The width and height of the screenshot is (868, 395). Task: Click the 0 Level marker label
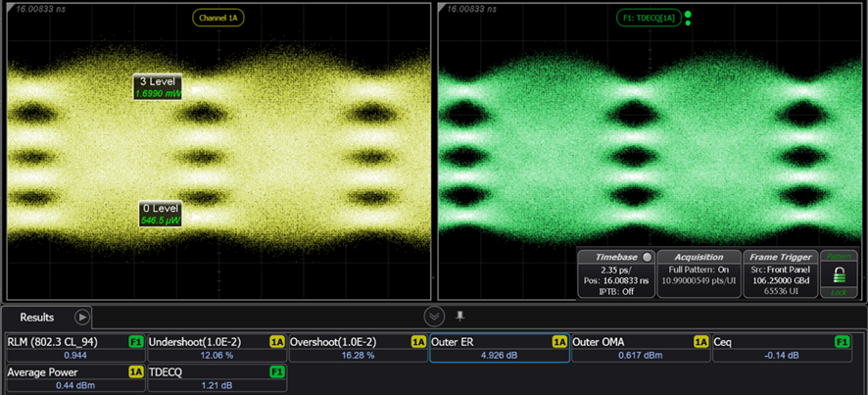[x=161, y=214]
